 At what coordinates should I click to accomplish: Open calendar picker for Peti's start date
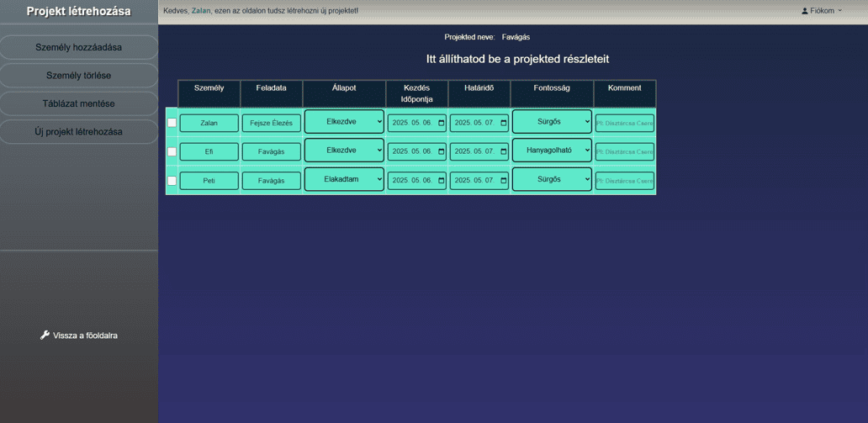pyautogui.click(x=442, y=180)
